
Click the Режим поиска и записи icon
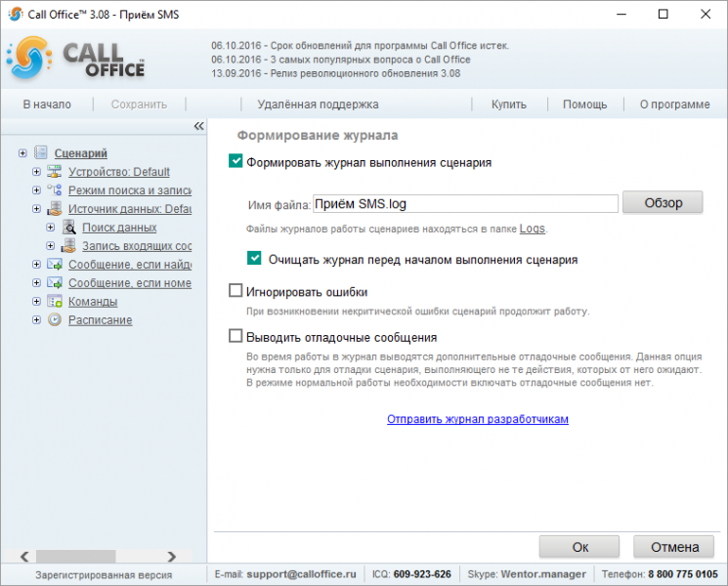tap(55, 189)
